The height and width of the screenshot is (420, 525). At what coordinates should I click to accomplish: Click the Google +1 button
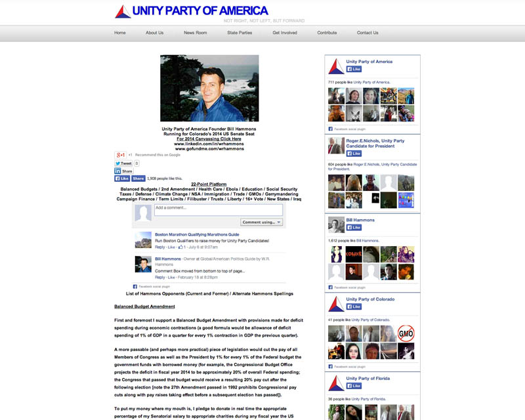121,155
